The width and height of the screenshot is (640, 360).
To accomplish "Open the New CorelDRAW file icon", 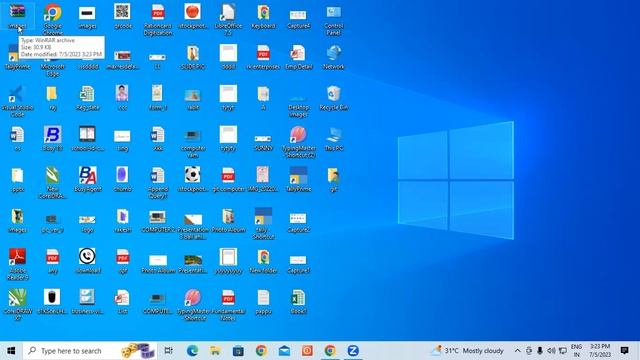I will pos(53,183).
